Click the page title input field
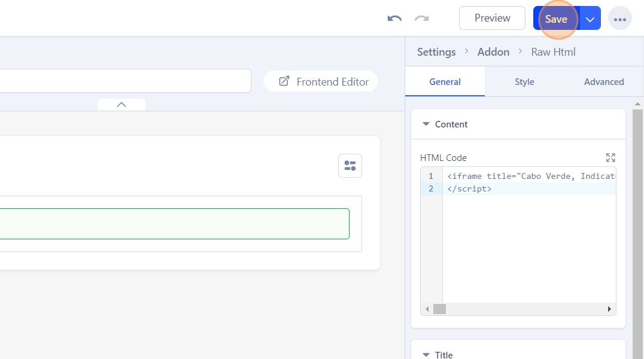Viewport: 644px width, 359px height. tap(125, 81)
